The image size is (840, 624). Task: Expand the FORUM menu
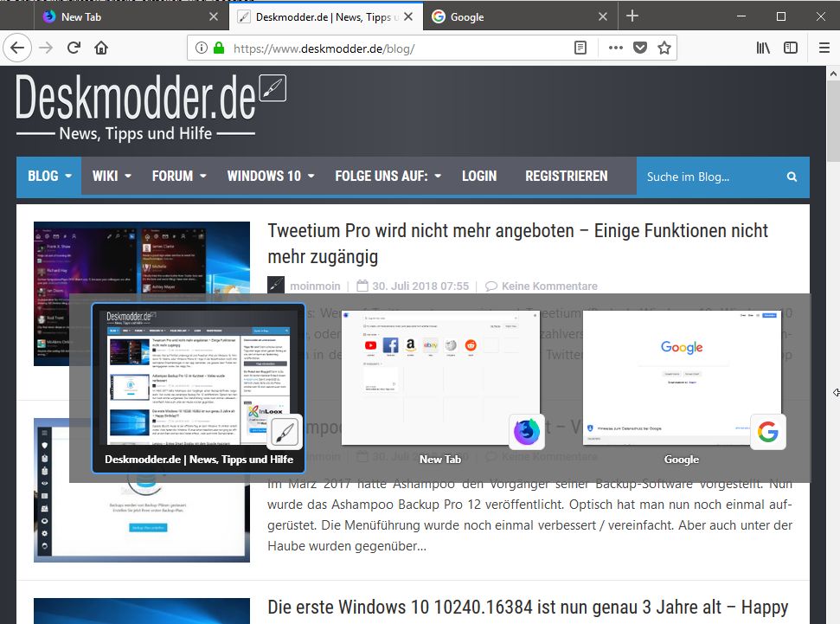point(179,176)
